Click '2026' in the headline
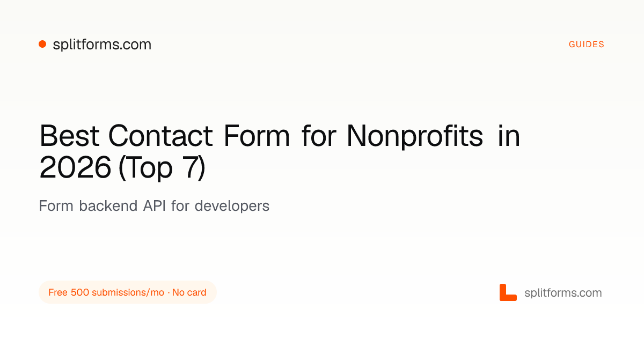This screenshot has height=338, width=644. click(x=75, y=168)
